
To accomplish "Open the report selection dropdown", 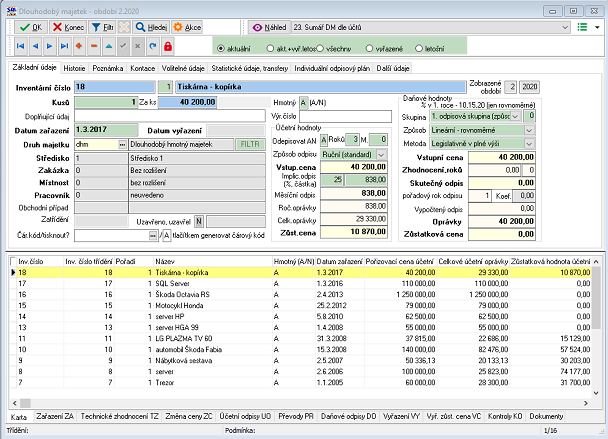I will 565,27.
